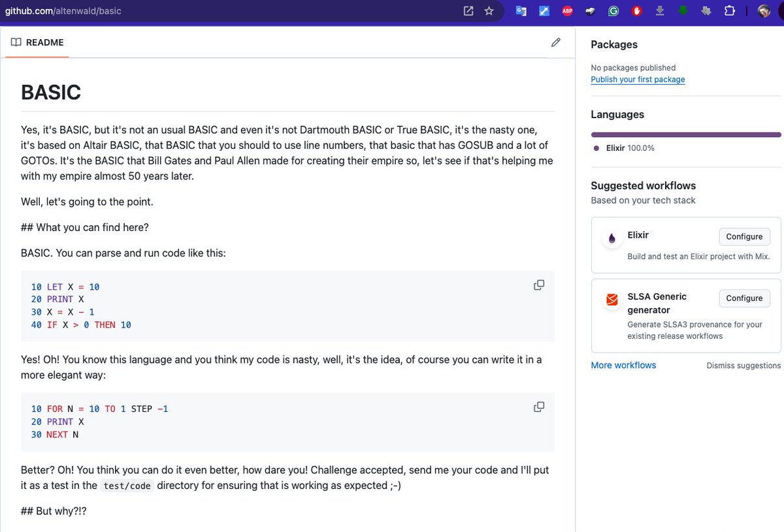Copy the LET X = 10 code block
The image size is (784, 532).
coord(539,285)
